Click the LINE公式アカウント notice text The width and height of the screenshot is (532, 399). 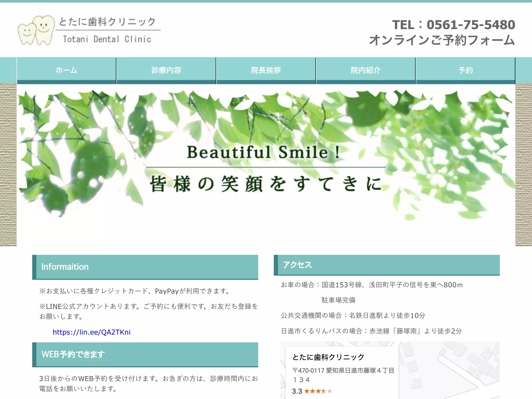pos(149,311)
